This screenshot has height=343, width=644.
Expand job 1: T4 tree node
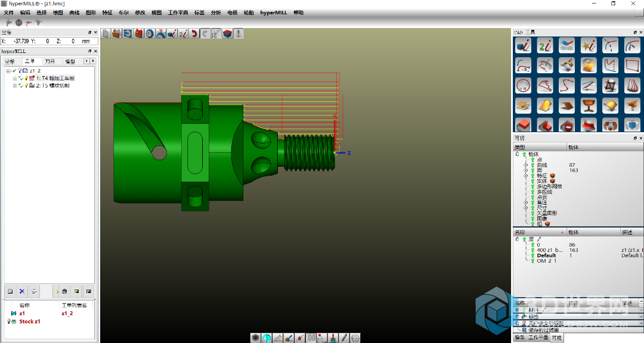[x=15, y=78]
